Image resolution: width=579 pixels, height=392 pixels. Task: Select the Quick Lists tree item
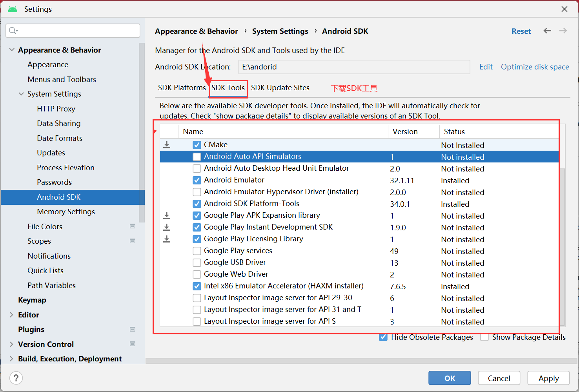click(x=46, y=270)
